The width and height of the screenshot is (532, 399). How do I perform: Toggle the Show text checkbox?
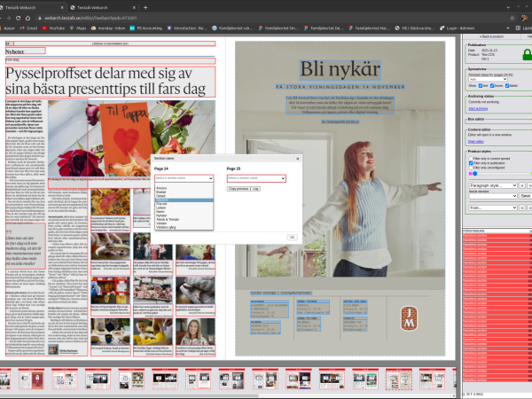click(480, 86)
